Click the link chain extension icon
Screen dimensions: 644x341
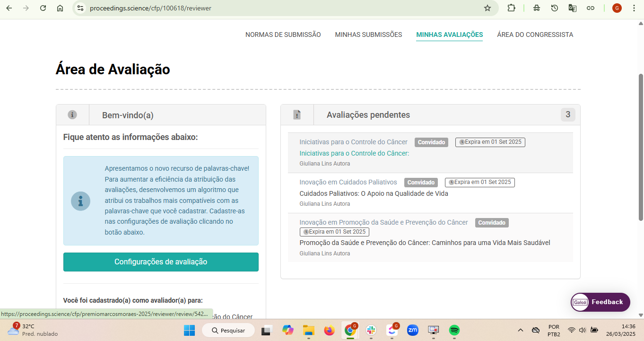591,8
